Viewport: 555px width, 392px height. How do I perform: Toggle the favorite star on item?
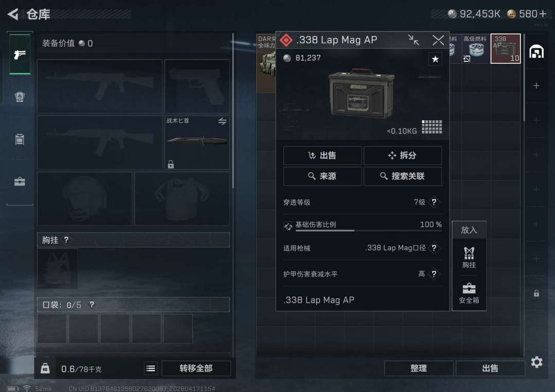[435, 59]
